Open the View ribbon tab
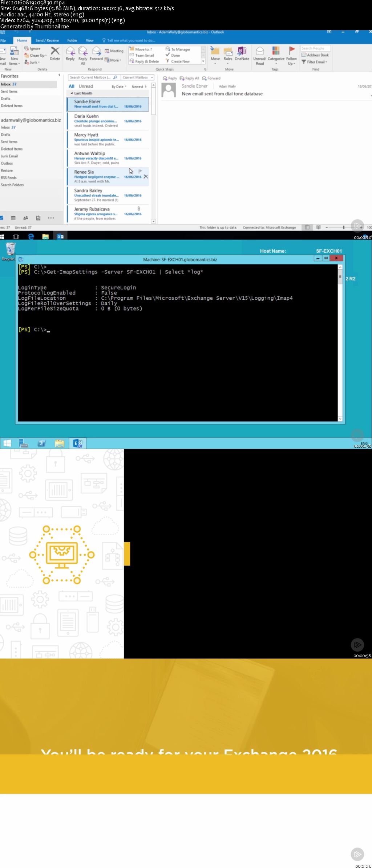Screen dimensions: 372x868 (90, 40)
